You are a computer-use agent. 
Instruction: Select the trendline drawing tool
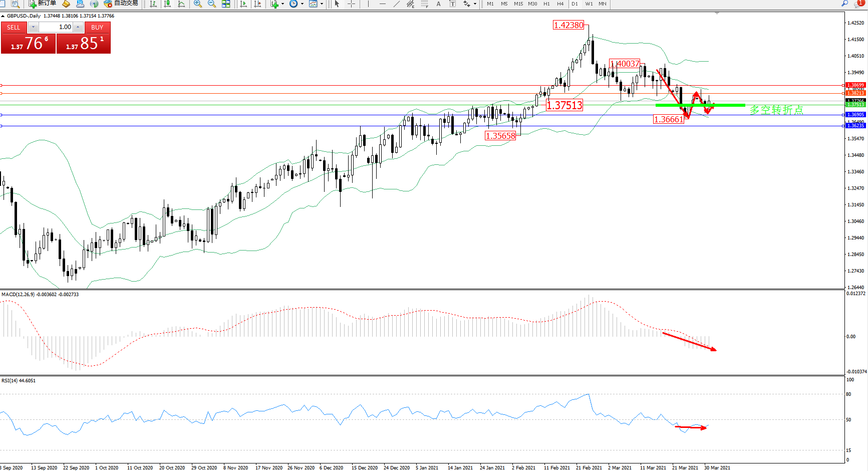pyautogui.click(x=397, y=4)
